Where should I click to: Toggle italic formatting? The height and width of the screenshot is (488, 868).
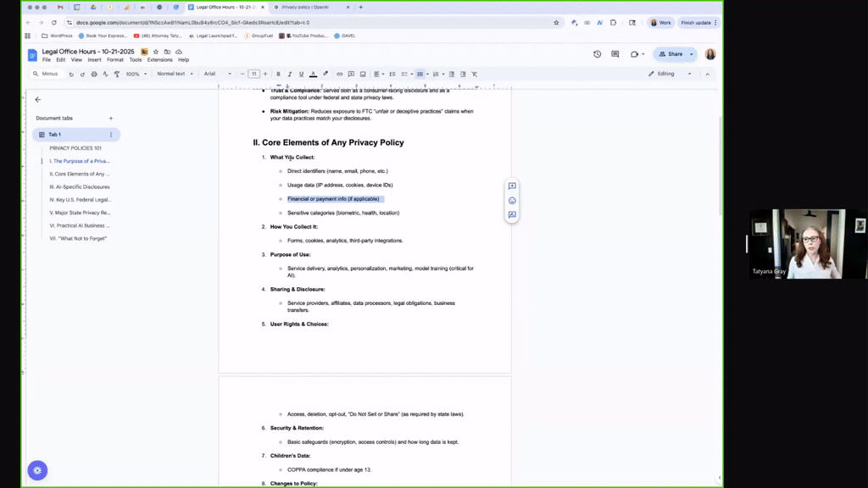290,74
